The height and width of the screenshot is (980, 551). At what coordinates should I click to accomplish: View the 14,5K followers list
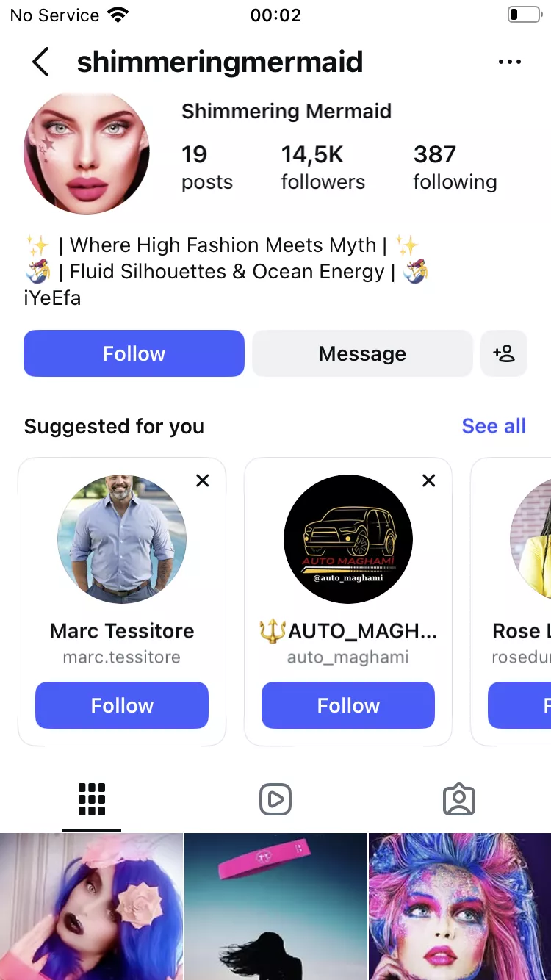click(x=323, y=167)
